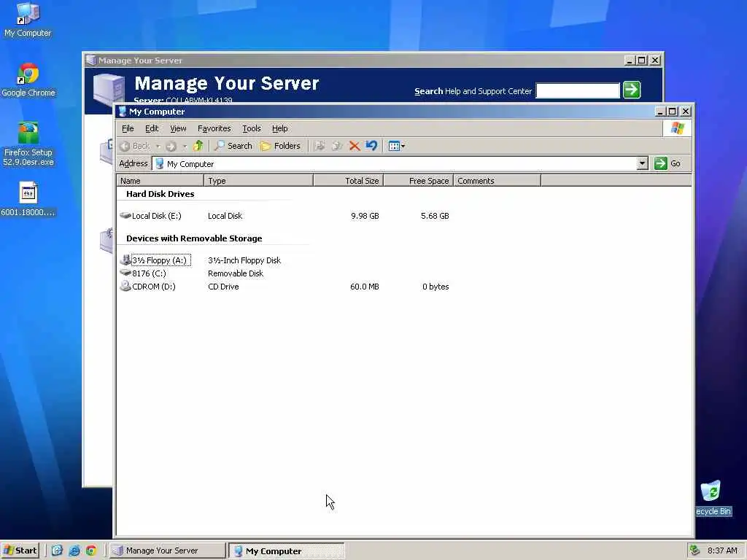Image resolution: width=747 pixels, height=560 pixels.
Task: Click the blue Undo icon
Action: click(x=371, y=146)
